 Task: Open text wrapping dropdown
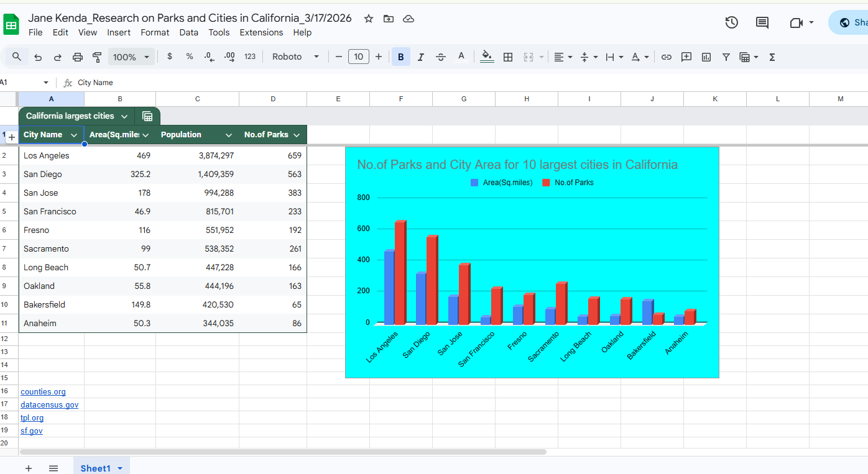[614, 57]
